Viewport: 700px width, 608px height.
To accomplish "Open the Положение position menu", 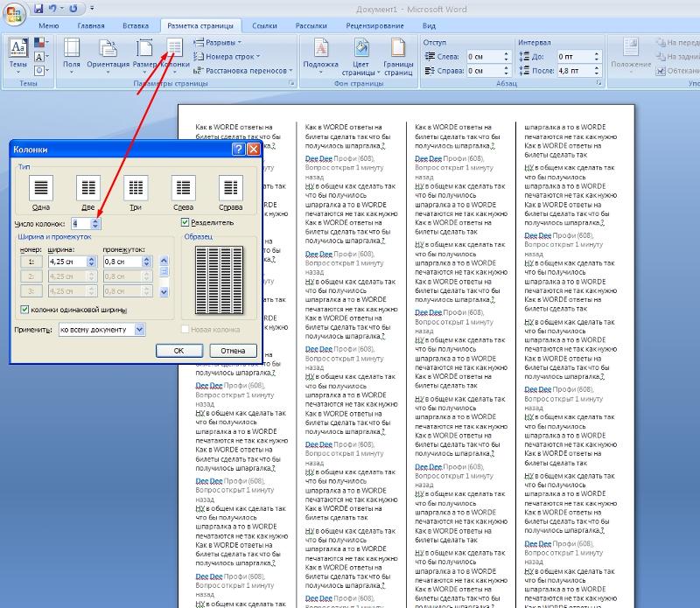I will click(631, 55).
